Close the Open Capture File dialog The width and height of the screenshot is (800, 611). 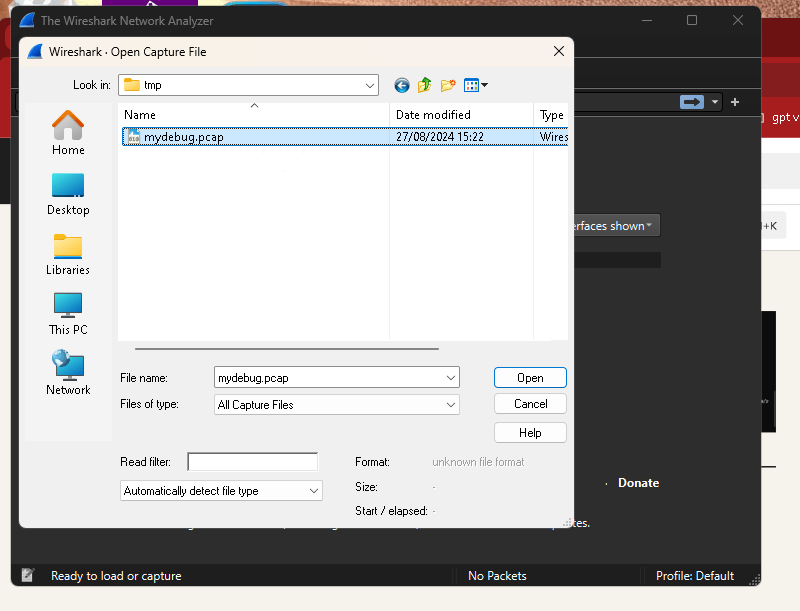(559, 51)
